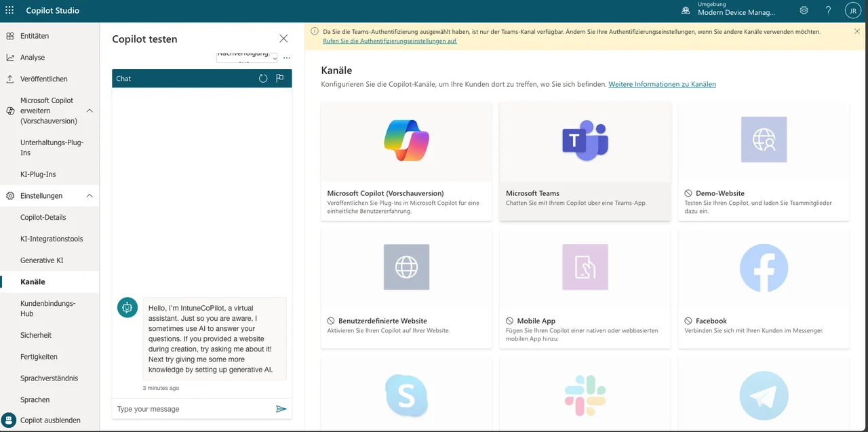This screenshot has width=868, height=432.
Task: Click the flag icon in Chat header
Action: pyautogui.click(x=280, y=78)
